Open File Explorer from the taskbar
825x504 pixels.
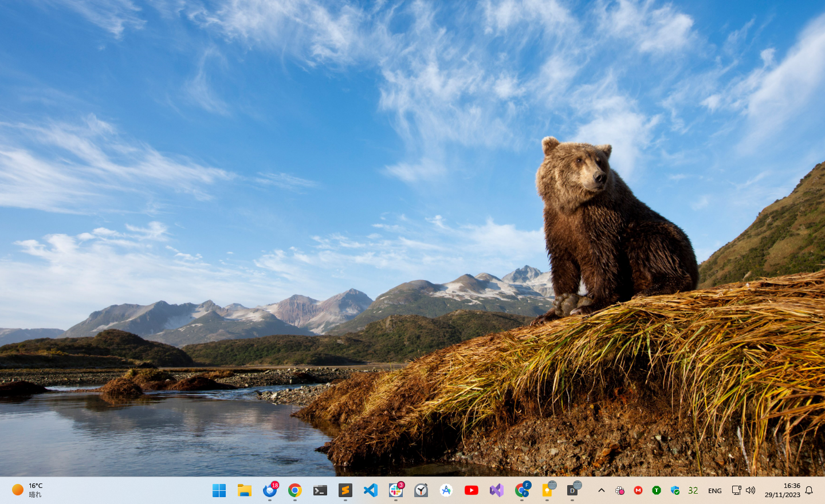click(x=245, y=490)
